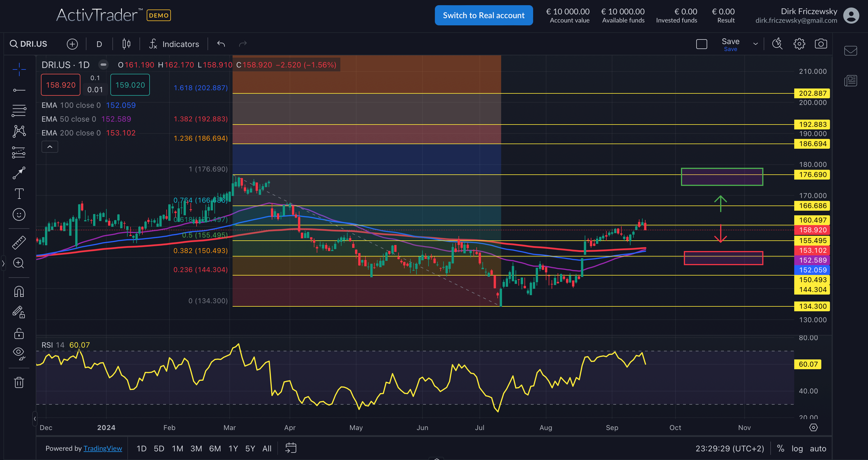Image resolution: width=868 pixels, height=460 pixels.
Task: Select the 1Y time range
Action: (x=233, y=448)
